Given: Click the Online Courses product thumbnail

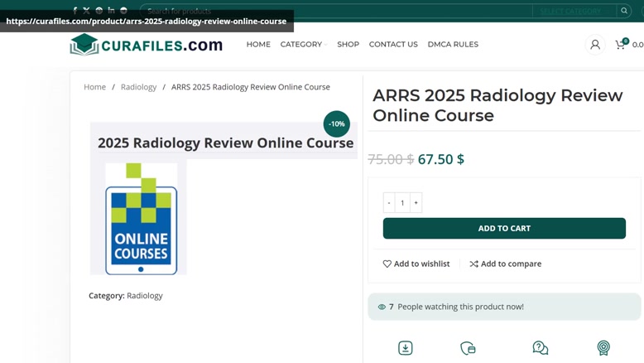Looking at the screenshot, I should (142, 219).
